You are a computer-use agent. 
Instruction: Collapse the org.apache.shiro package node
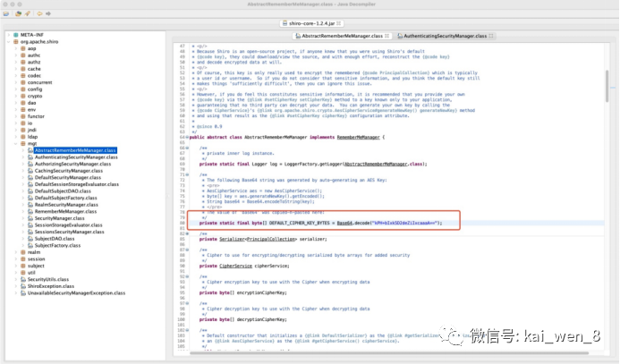click(x=9, y=41)
